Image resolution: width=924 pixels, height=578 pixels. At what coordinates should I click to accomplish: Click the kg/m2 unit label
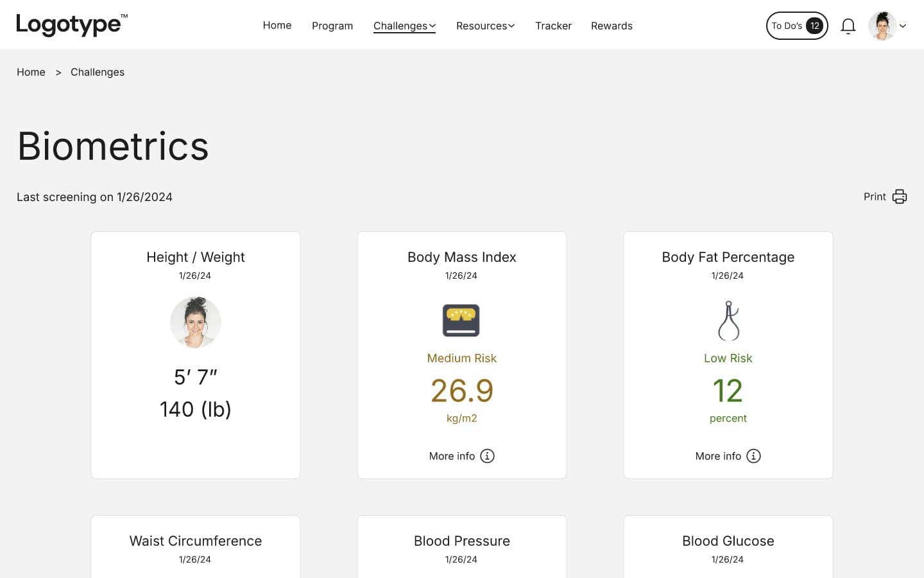[x=462, y=418]
